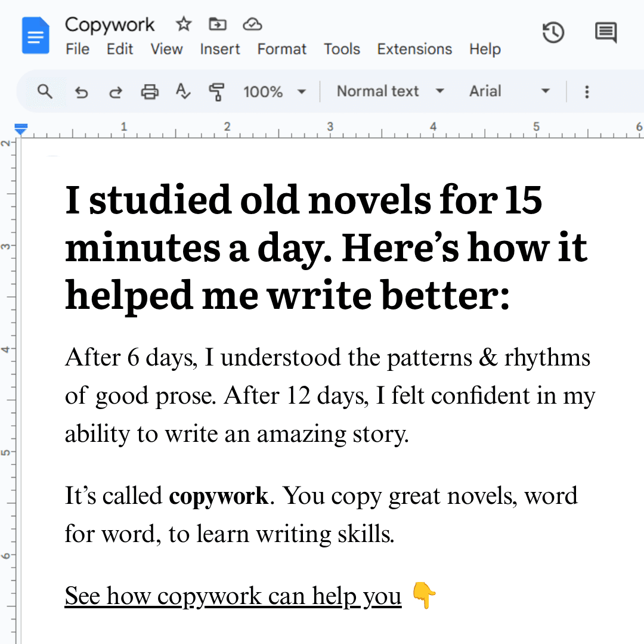Open the Insert menu
The image size is (644, 644).
(219, 49)
